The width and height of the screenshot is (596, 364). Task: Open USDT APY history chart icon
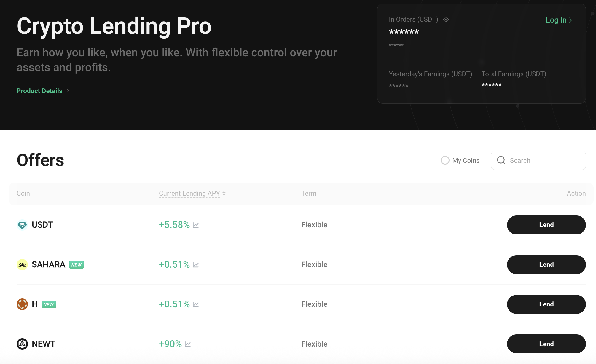tap(196, 225)
